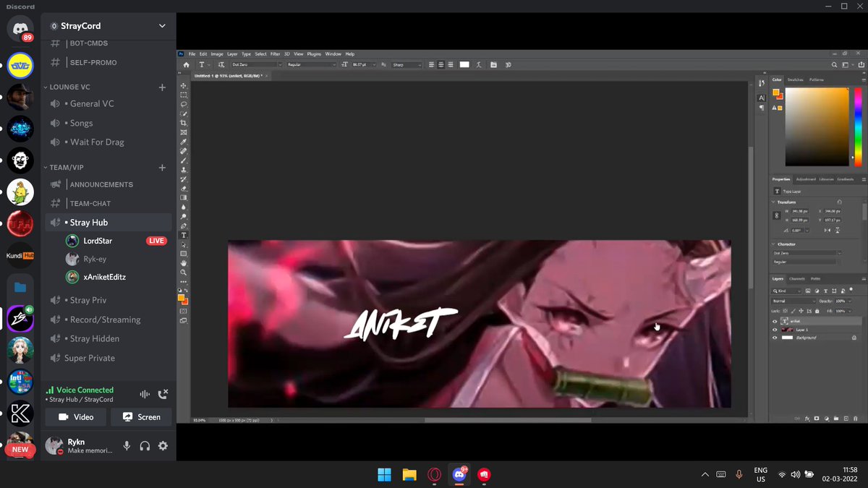
Task: Select the Type tool in the toolbar
Action: pos(184,236)
